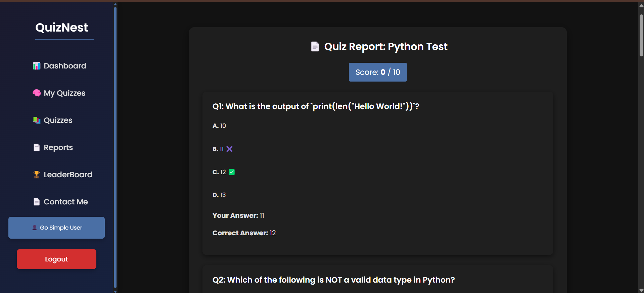
Task: Click the Score 0 / 10 badge
Action: coord(378,72)
